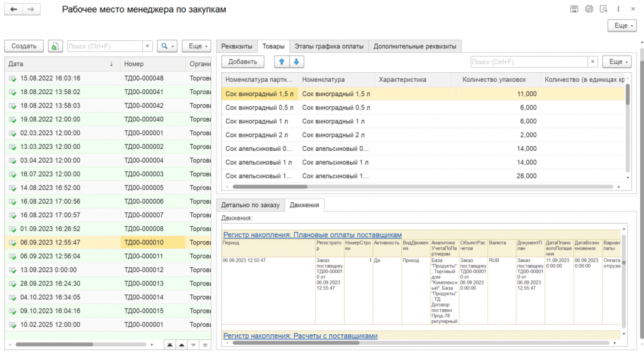Select order ТД00-000048 in the list
The height and width of the screenshot is (355, 644).
pyautogui.click(x=143, y=78)
